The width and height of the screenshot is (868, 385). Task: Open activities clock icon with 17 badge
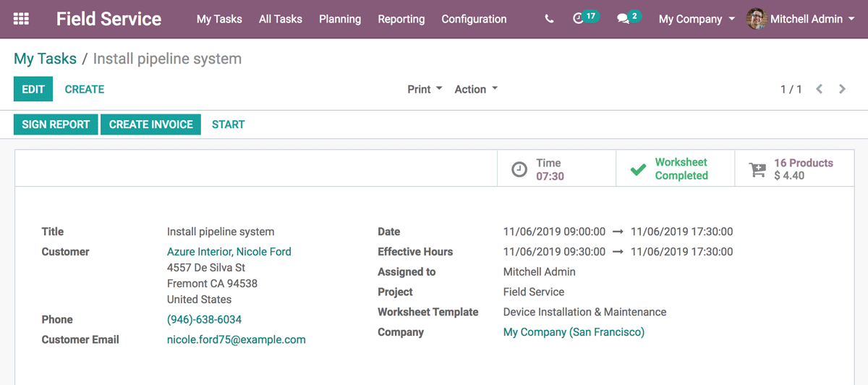tap(579, 19)
